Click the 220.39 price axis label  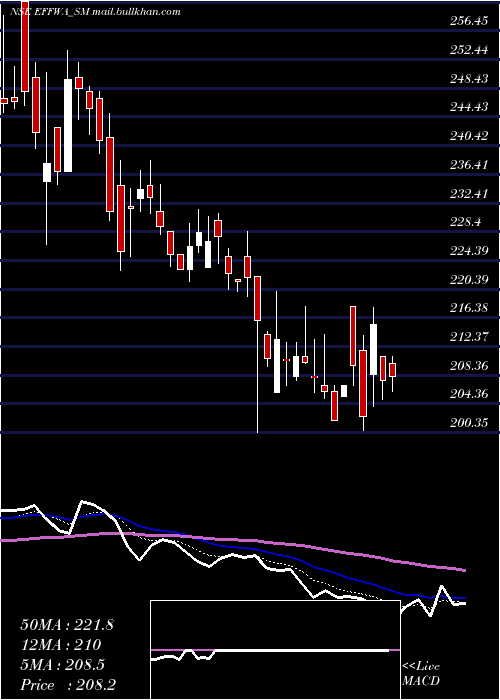(x=469, y=280)
